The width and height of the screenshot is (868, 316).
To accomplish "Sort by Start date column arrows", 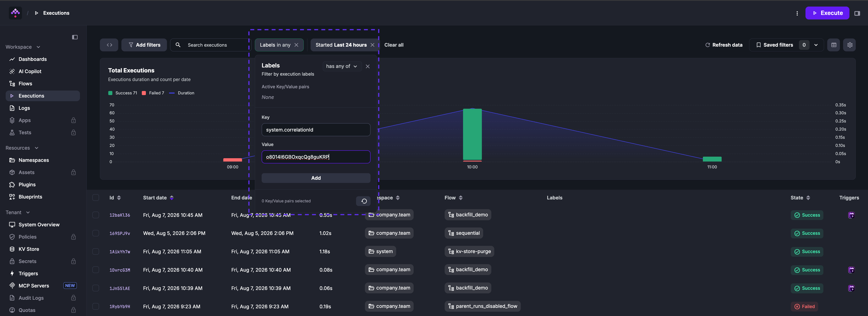I will [171, 198].
